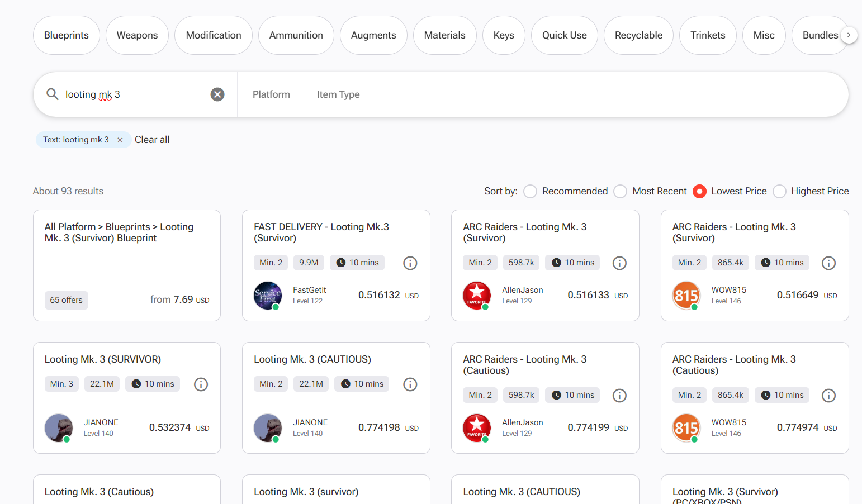Open info icon on WOW815's Survivor listing
This screenshot has height=504, width=862.
[x=828, y=263]
